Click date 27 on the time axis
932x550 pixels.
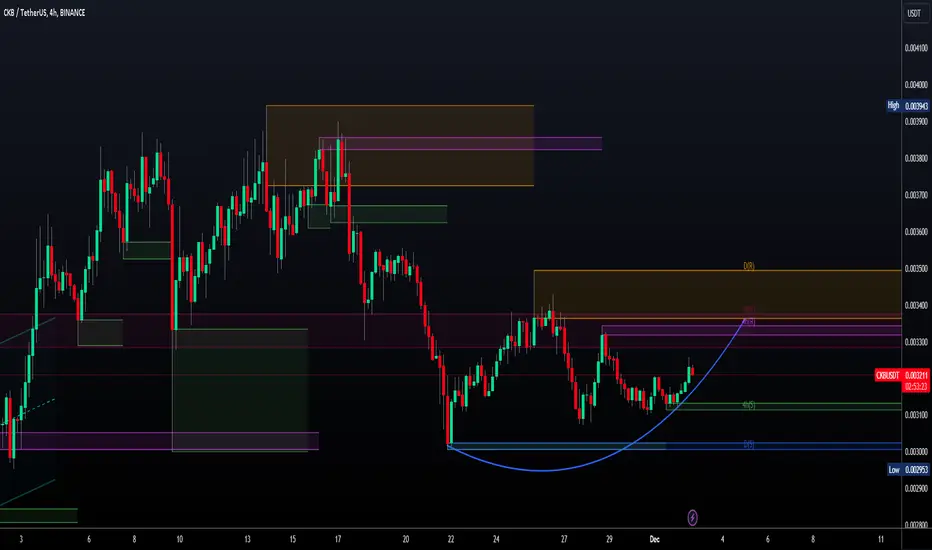(564, 539)
